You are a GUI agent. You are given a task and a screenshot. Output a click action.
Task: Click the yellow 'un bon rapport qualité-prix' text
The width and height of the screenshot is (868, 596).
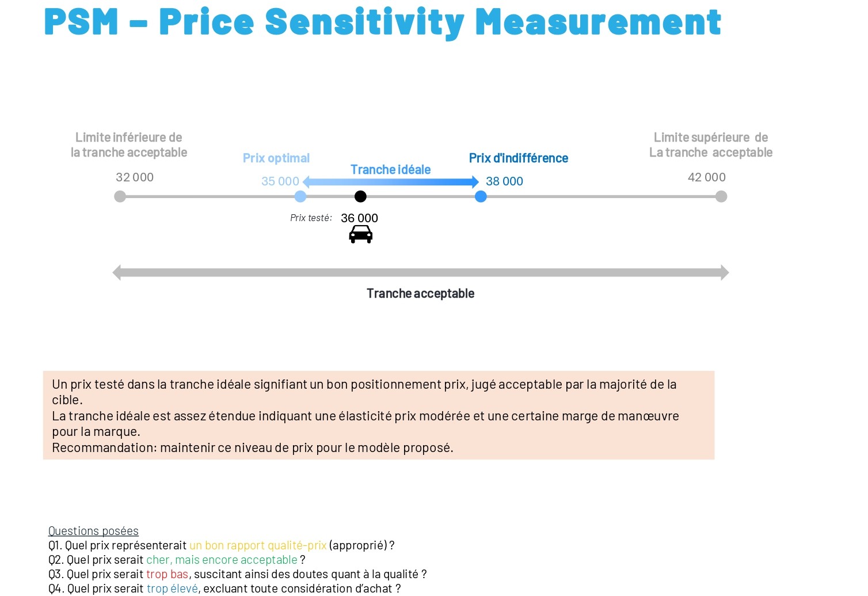click(258, 545)
